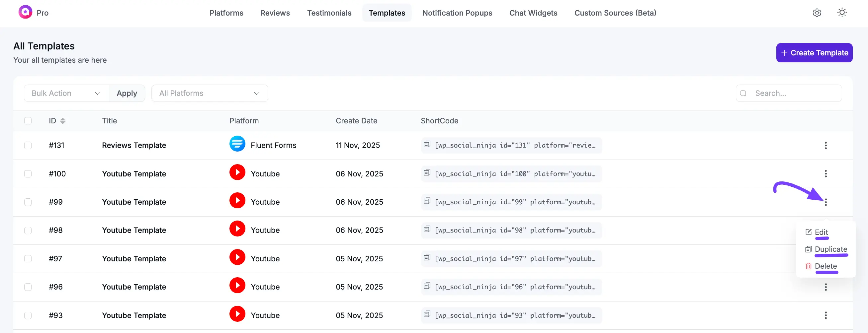Screen dimensions: 868x333
Task: Click the Create Template button
Action: tap(814, 52)
